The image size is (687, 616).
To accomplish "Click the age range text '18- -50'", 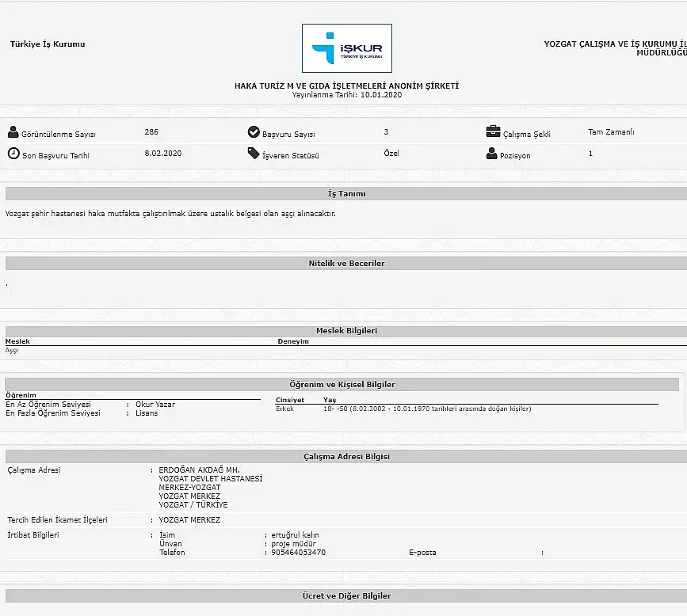I will [336, 409].
